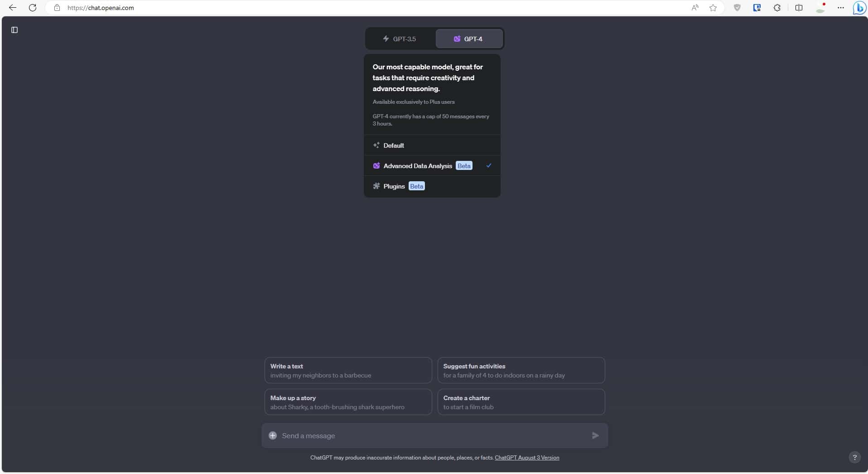Open browser settings and more menu

click(x=841, y=8)
